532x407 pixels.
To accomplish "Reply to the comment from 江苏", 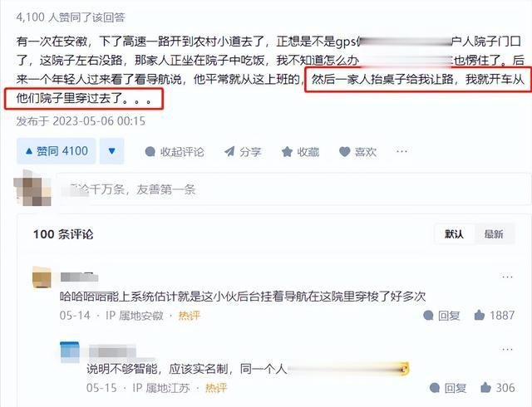I will 448,388.
